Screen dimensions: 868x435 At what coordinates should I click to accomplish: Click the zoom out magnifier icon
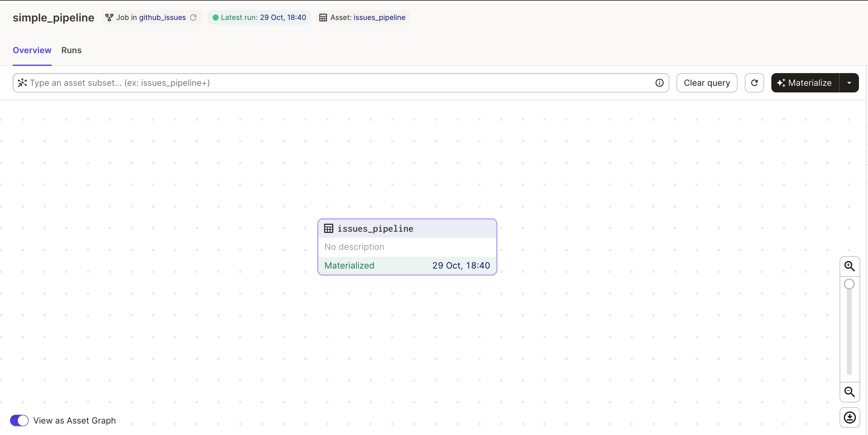(850, 392)
